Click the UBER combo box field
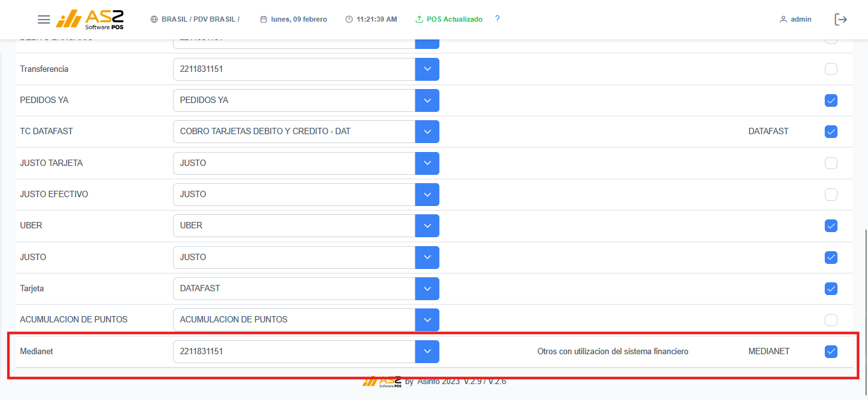 tap(294, 226)
